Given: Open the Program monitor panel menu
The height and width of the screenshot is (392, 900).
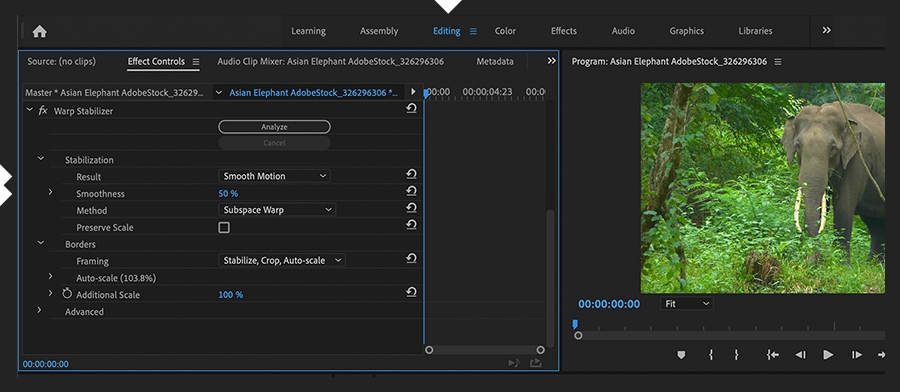Looking at the screenshot, I should tap(778, 61).
